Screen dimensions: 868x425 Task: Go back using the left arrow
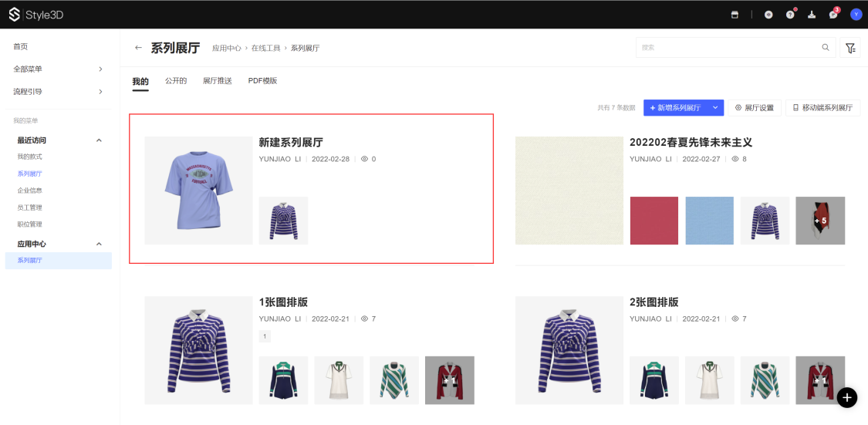coord(138,48)
